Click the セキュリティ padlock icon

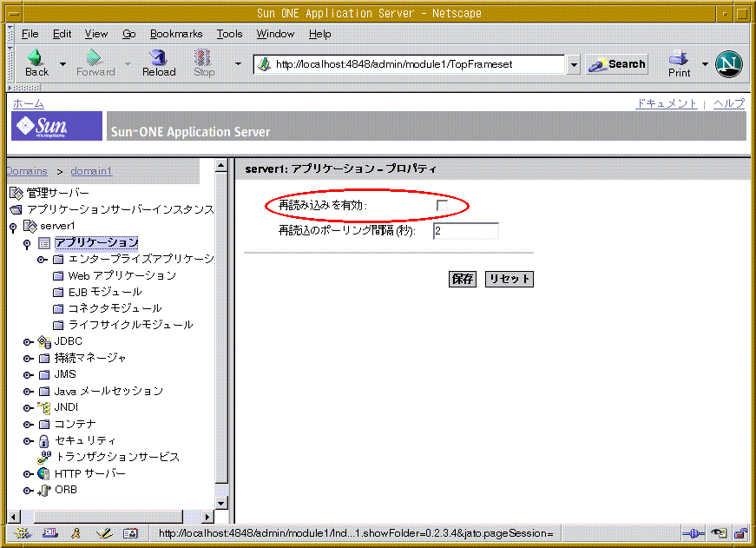coord(44,441)
